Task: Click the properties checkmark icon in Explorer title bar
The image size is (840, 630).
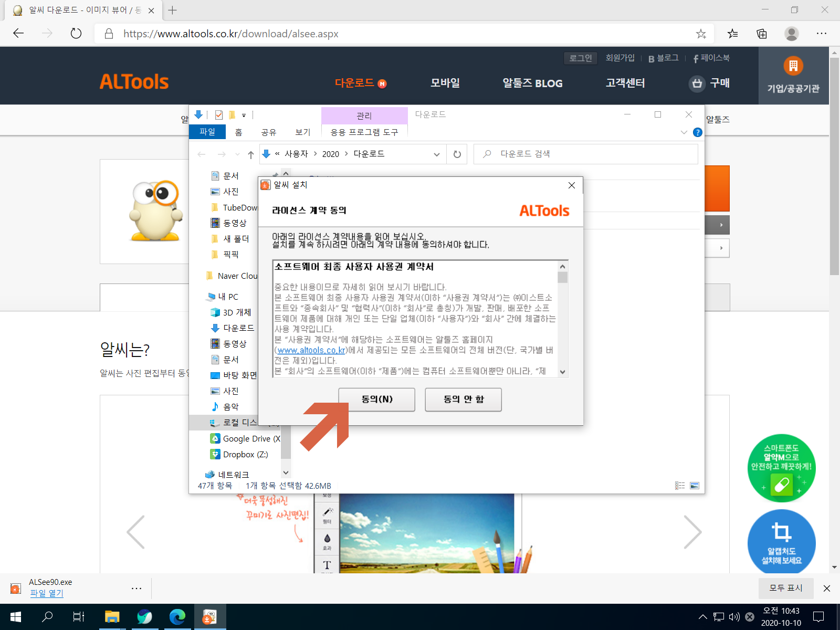Action: [219, 115]
